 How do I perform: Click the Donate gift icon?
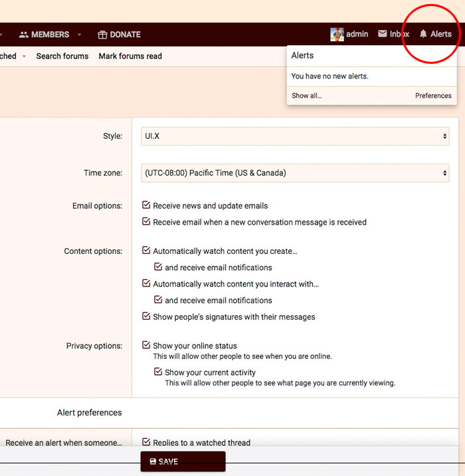[x=102, y=35]
